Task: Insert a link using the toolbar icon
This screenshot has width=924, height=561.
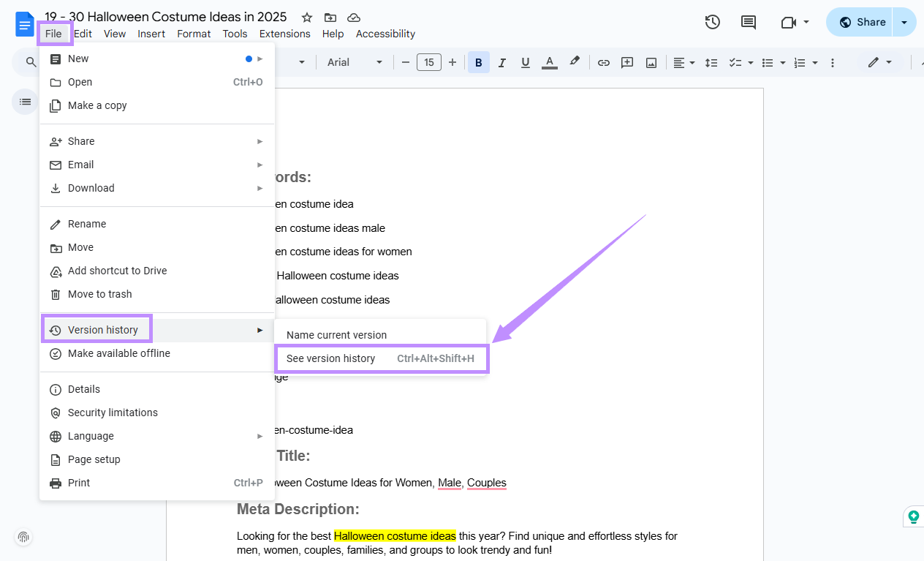Action: pos(604,62)
